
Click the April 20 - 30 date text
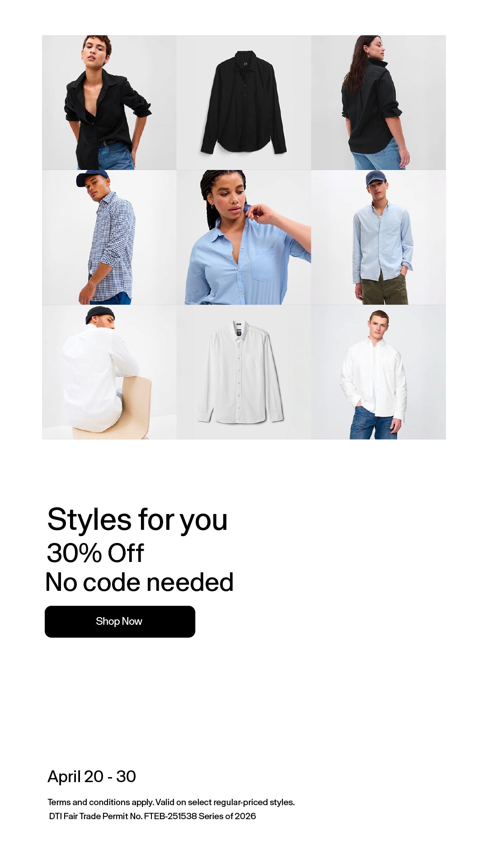(x=92, y=777)
